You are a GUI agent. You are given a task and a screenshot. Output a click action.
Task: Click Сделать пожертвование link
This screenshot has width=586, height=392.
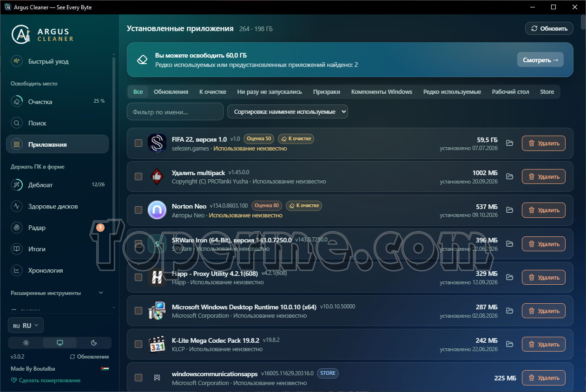point(46,380)
